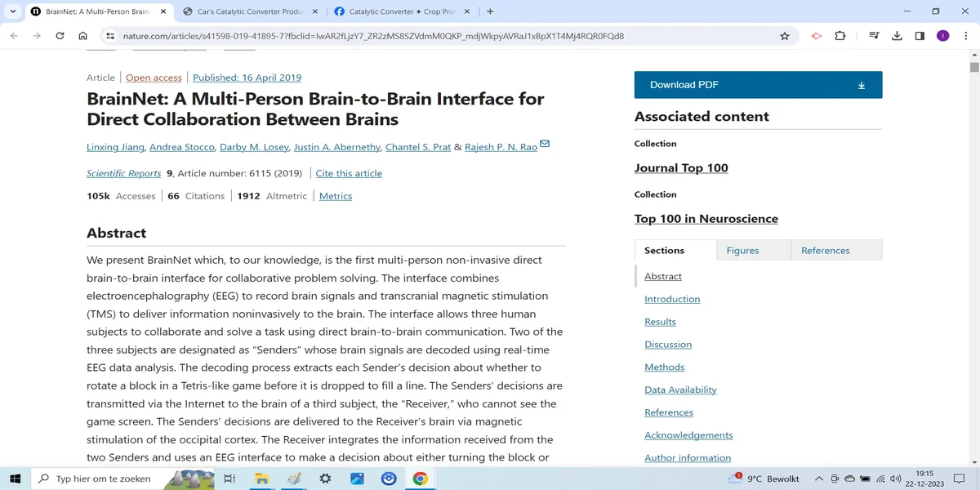Open the browser home page button
Image resolution: width=980 pixels, height=490 pixels.
click(x=82, y=36)
